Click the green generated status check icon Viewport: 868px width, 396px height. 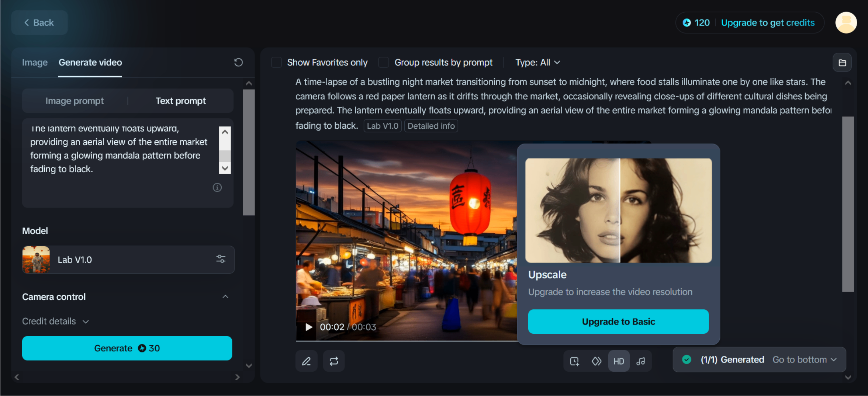pyautogui.click(x=687, y=359)
